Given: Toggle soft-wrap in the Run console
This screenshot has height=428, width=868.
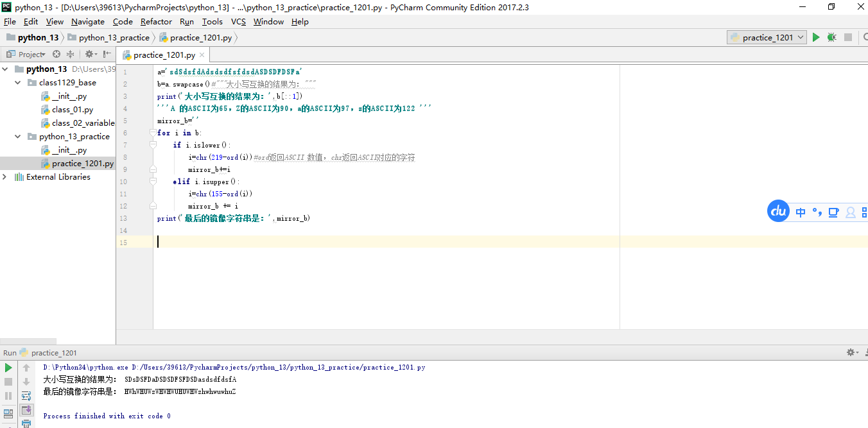Looking at the screenshot, I should point(26,396).
